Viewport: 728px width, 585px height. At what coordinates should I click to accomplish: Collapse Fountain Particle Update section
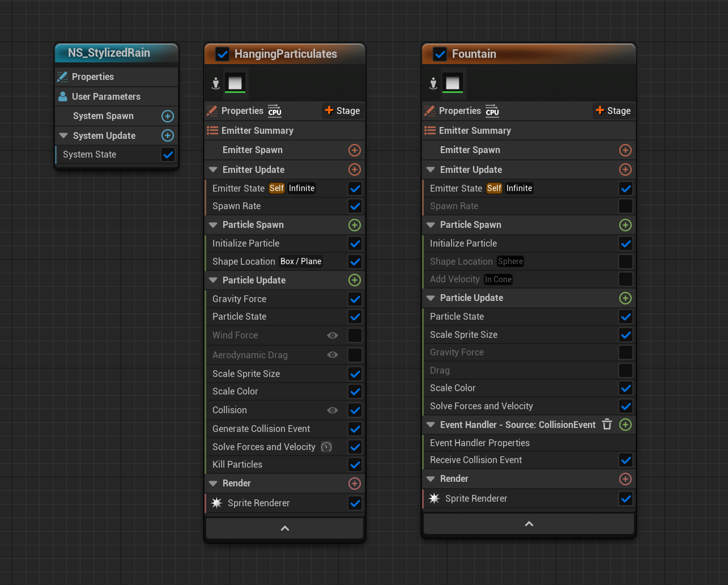[431, 298]
